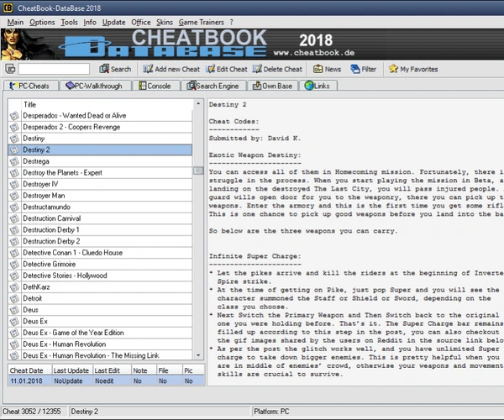
Task: Open the Update menu
Action: tap(113, 22)
